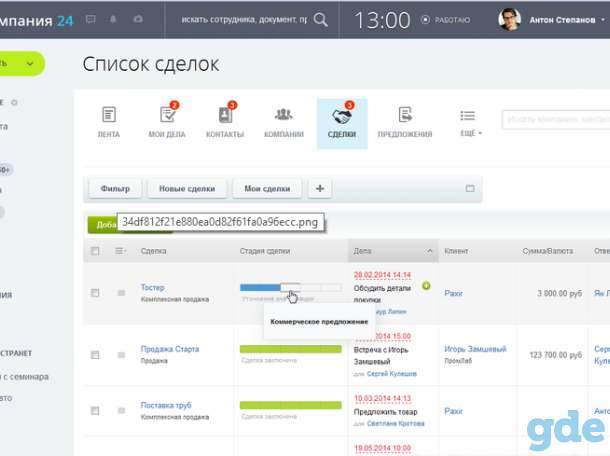
Task: Select all deals with header checkbox
Action: (x=95, y=251)
